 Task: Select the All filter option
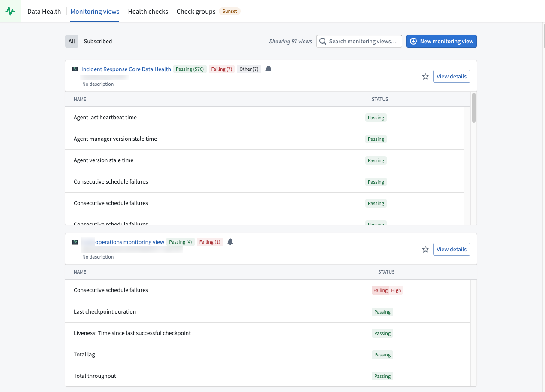(72, 41)
